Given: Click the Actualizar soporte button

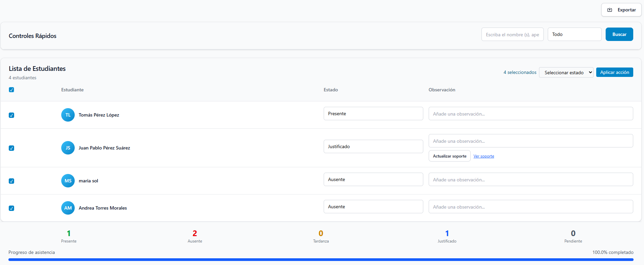Looking at the screenshot, I should coord(450,156).
